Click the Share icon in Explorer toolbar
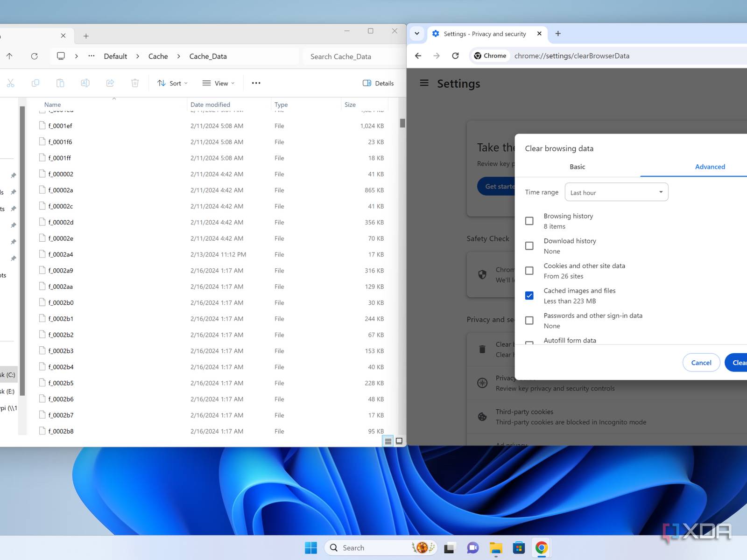This screenshot has width=747, height=560. pos(110,83)
